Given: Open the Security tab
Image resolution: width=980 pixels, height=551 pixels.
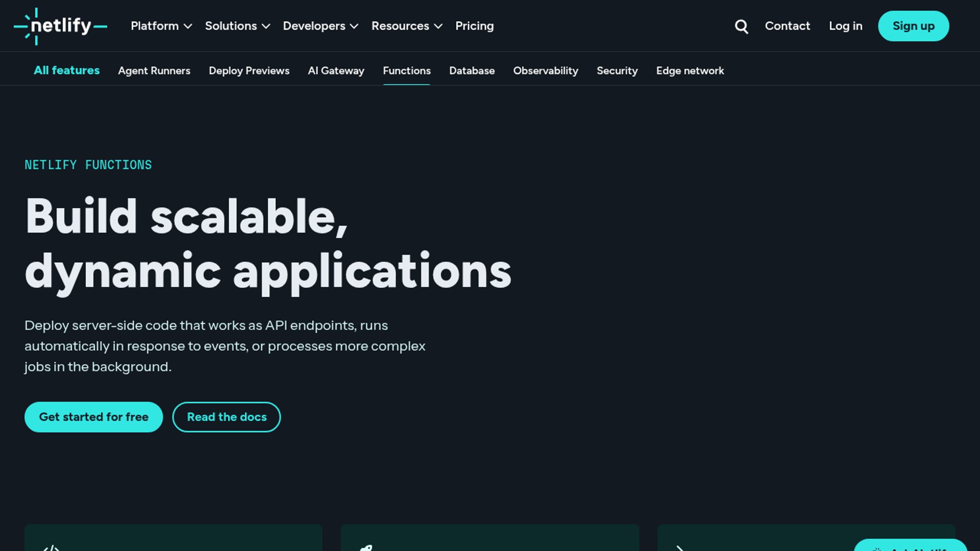Looking at the screenshot, I should pos(617,71).
